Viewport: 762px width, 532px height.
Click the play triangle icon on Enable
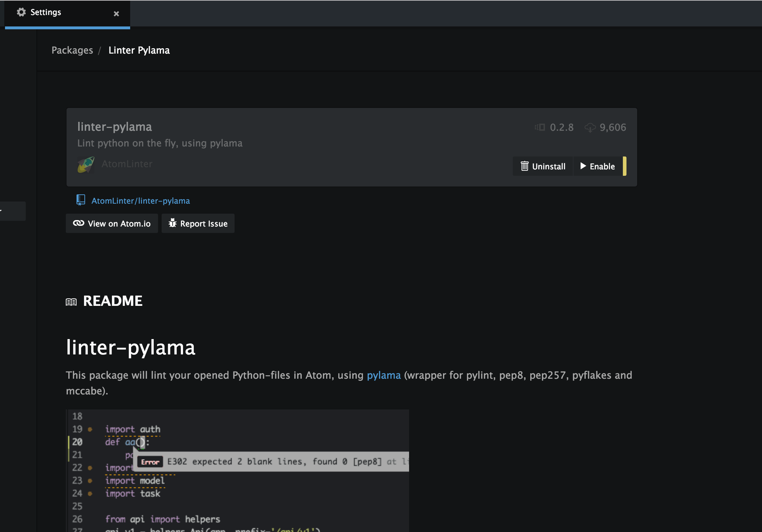pyautogui.click(x=583, y=166)
